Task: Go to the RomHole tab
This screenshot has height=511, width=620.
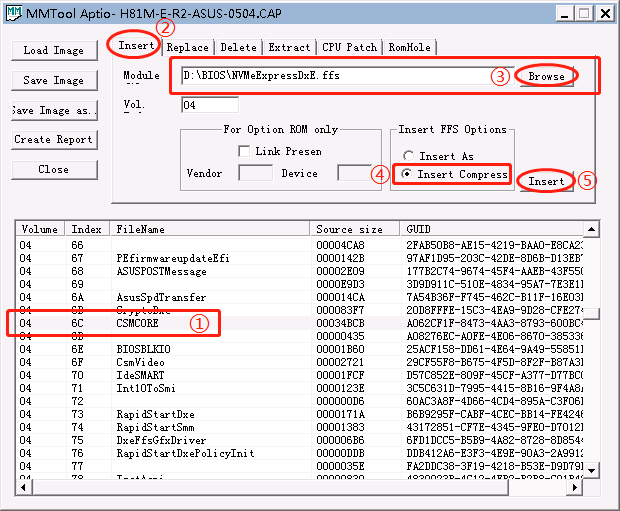Action: tap(410, 47)
